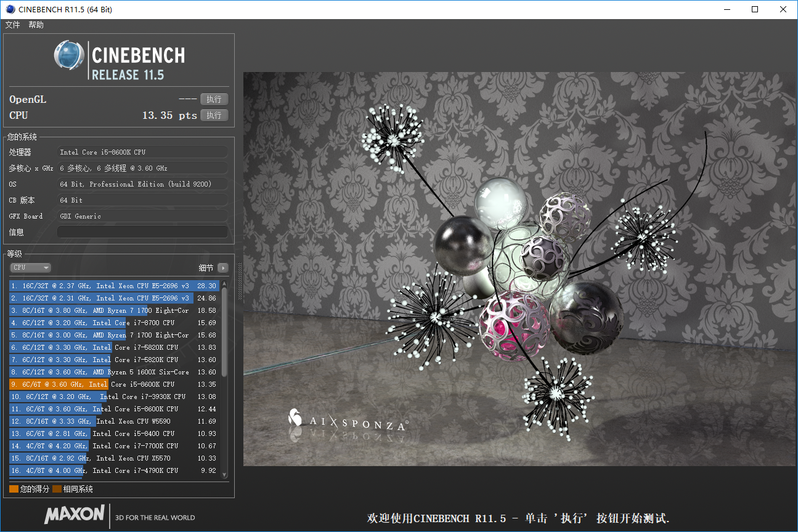Viewport: 798px width, 532px height.
Task: Open the 帮助 menu
Action: 36,25
